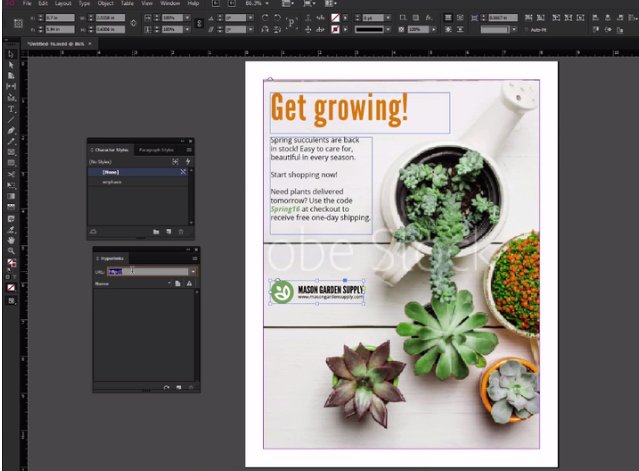Toggle Wrap Around Bounding Box button
The height and width of the screenshot is (471, 639).
pyautogui.click(x=460, y=18)
